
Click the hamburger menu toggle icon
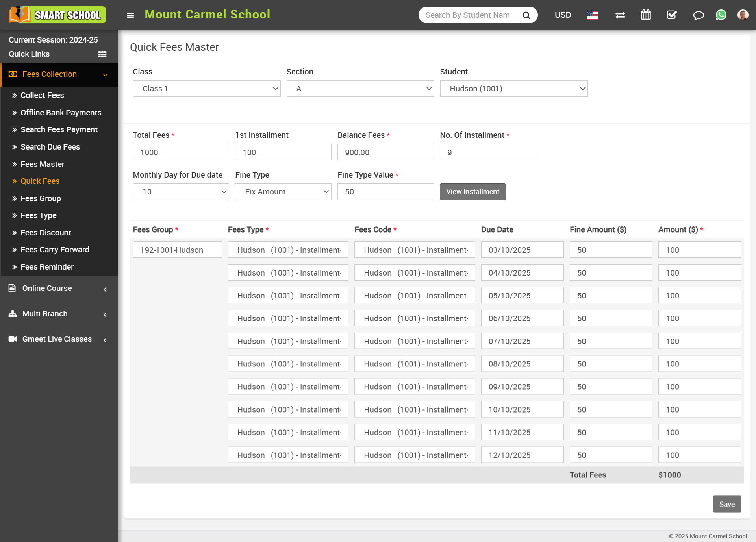click(130, 15)
